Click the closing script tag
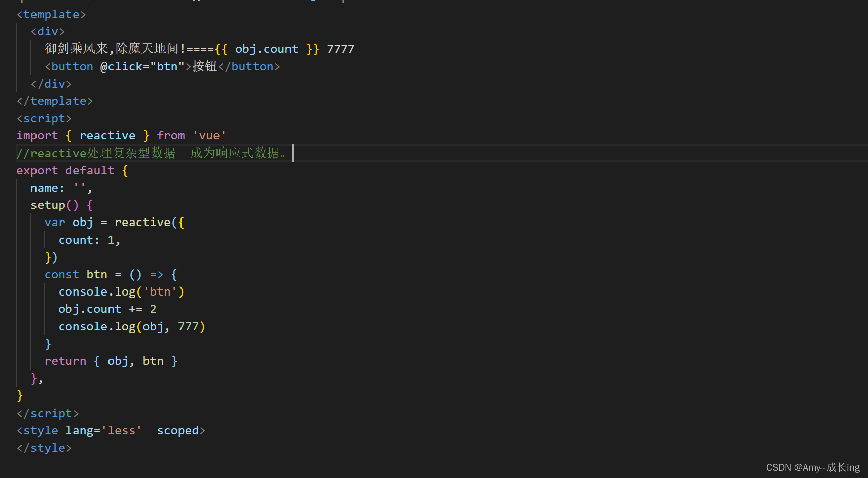Viewport: 868px width, 478px height. (x=48, y=413)
